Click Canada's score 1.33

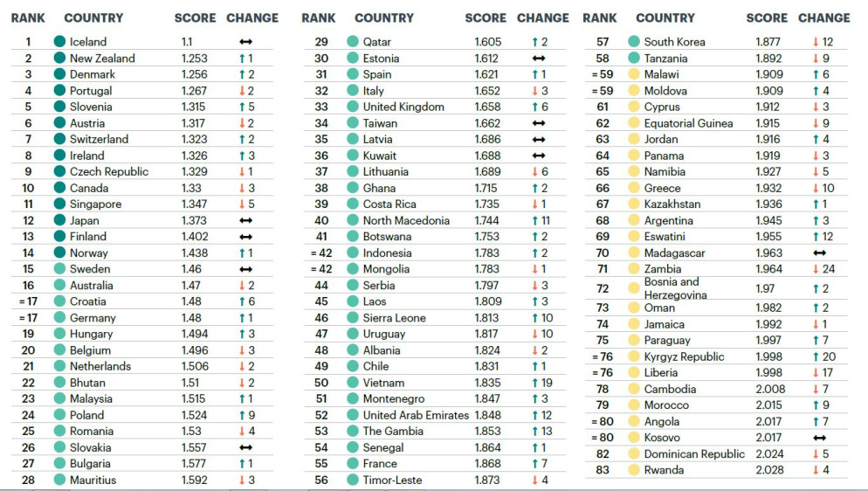[191, 188]
